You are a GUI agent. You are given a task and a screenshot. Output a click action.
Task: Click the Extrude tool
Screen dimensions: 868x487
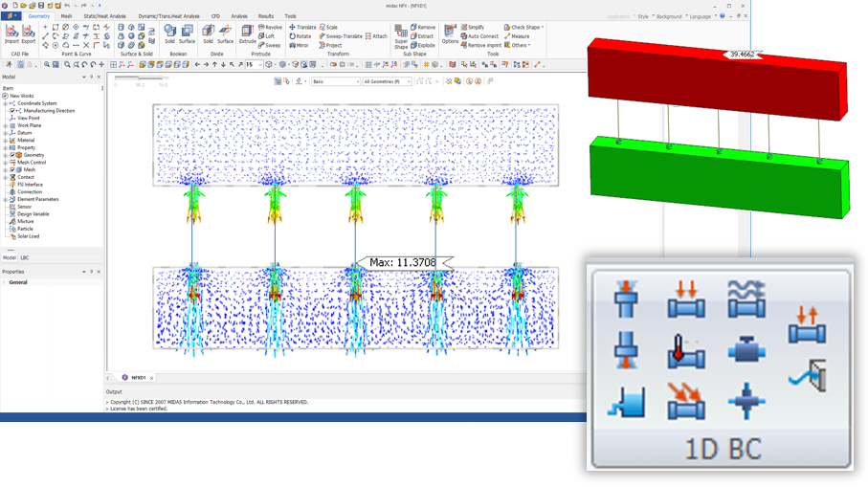click(248, 34)
